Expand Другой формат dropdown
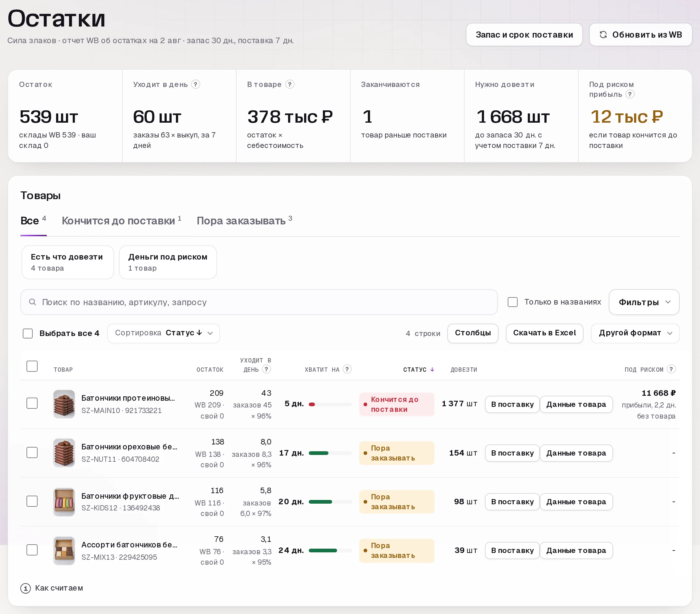 pyautogui.click(x=635, y=333)
